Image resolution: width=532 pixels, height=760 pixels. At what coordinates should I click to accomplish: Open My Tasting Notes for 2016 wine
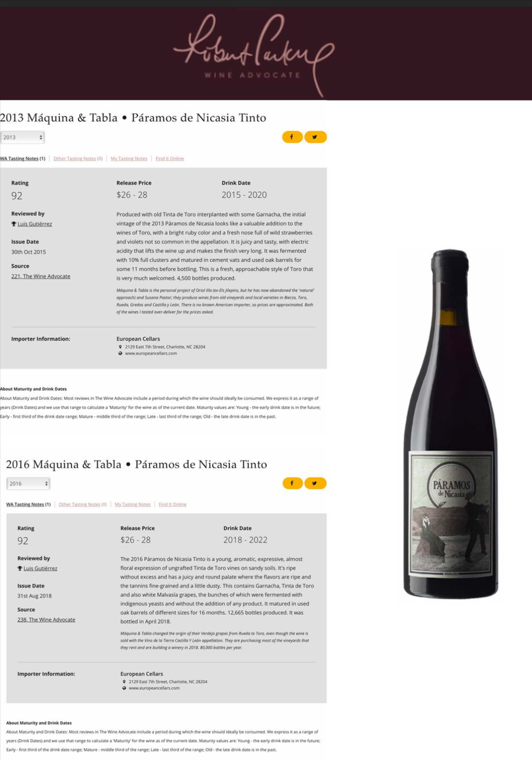(x=133, y=504)
